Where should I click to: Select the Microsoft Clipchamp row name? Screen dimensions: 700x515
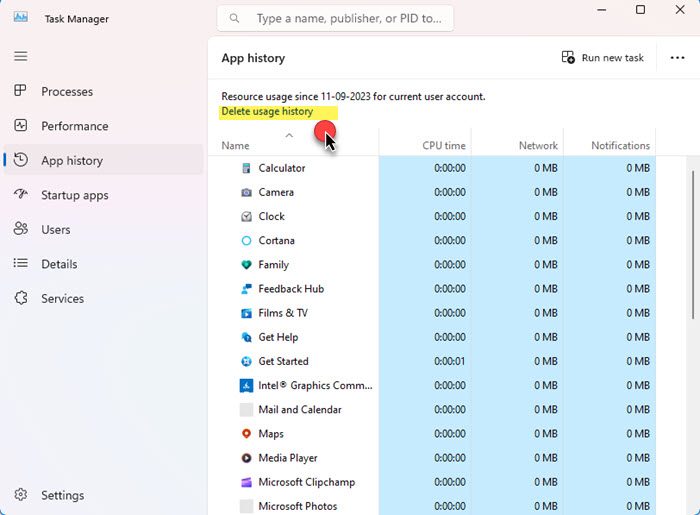pyautogui.click(x=307, y=482)
